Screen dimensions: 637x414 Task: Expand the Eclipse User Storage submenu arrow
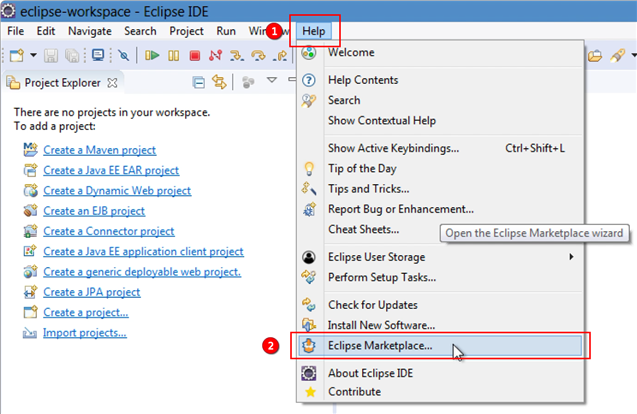pyautogui.click(x=571, y=257)
